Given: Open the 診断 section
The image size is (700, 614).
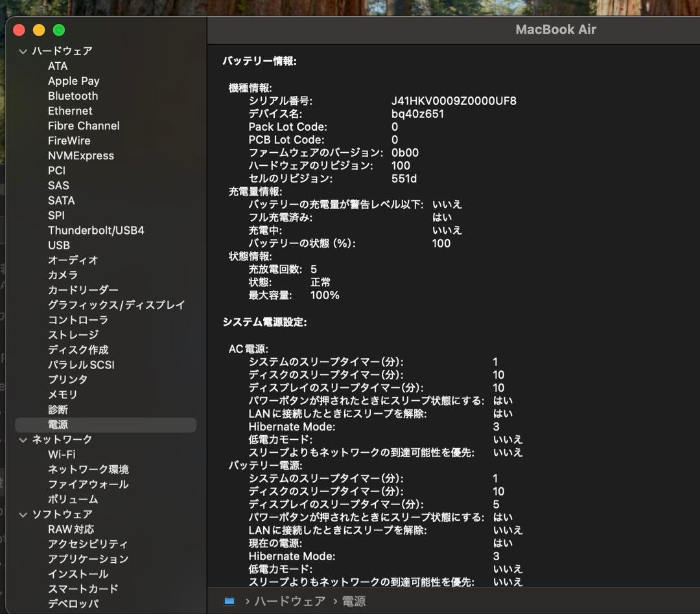Looking at the screenshot, I should click(x=57, y=409).
